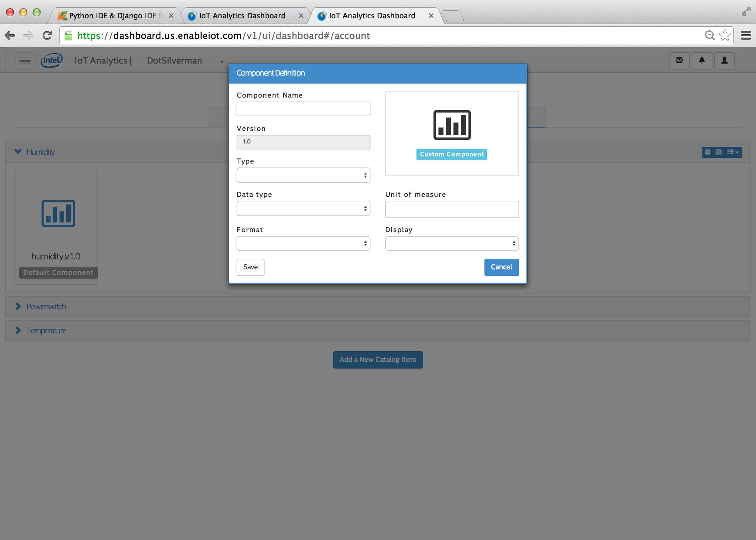
Task: Collapse the Humidity section
Action: 18,151
